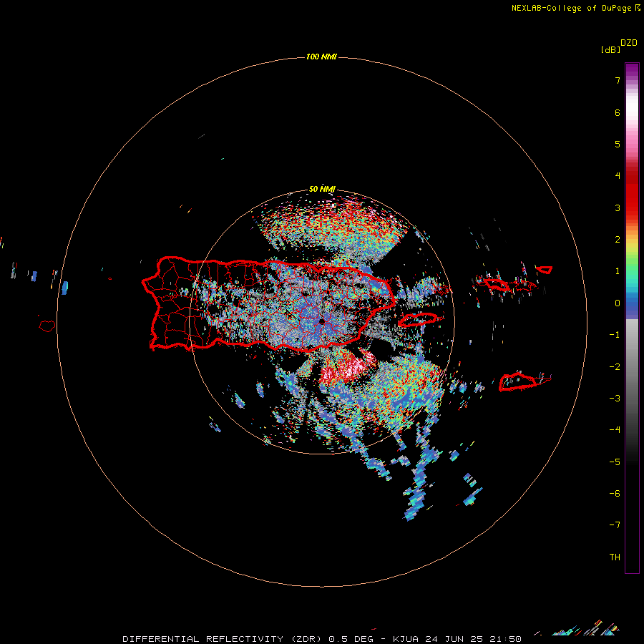The height and width of the screenshot is (644, 644).
Task: Select the -2 dB scale label
Action: pos(615,367)
